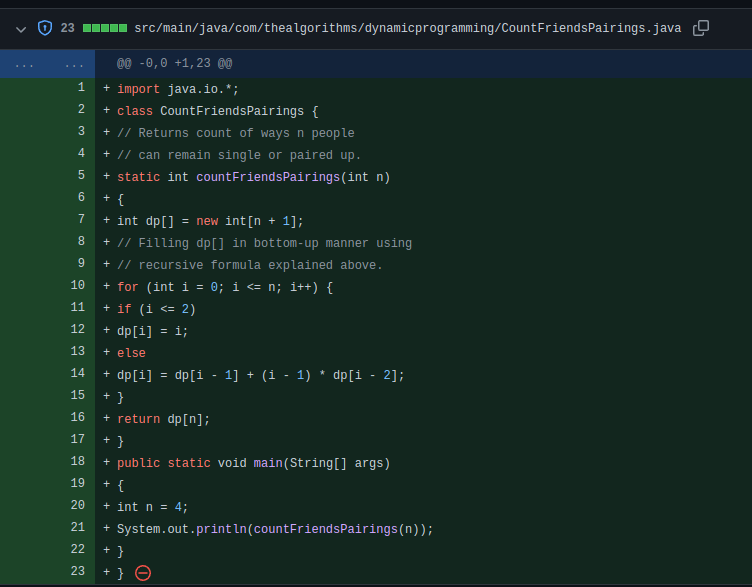Click the 23 changed lines count

point(68,28)
